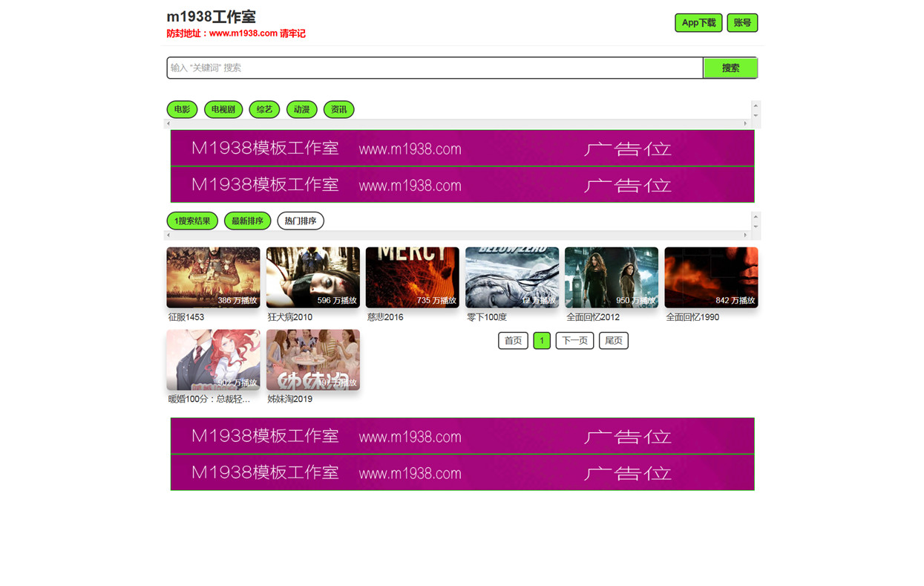Jump to 尾页 last page
The width and height of the screenshot is (924, 586).
(614, 341)
